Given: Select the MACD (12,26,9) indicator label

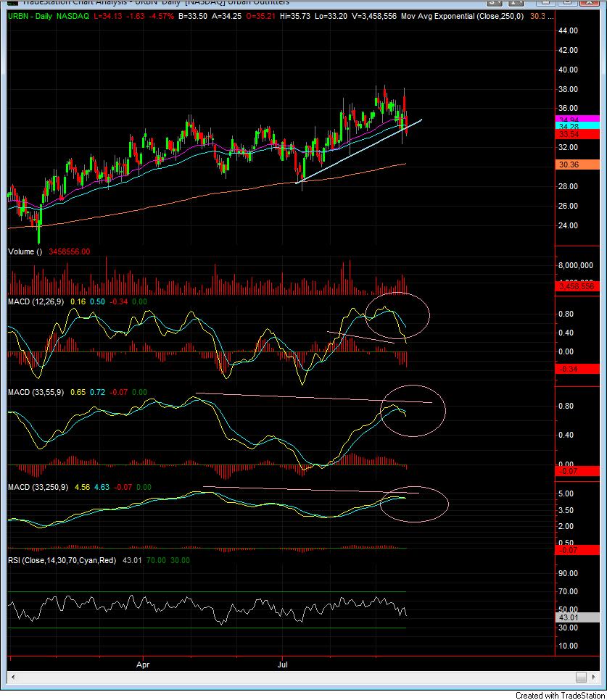Looking at the screenshot, I should point(36,301).
